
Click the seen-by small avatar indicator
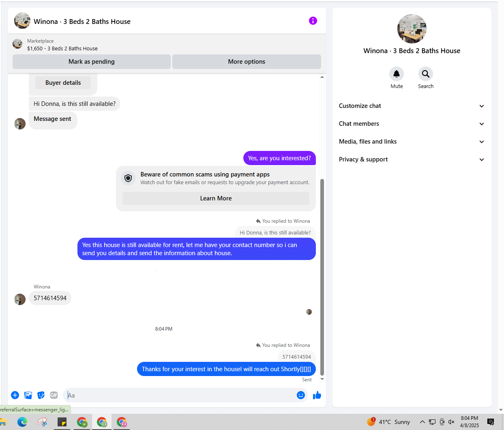(309, 312)
